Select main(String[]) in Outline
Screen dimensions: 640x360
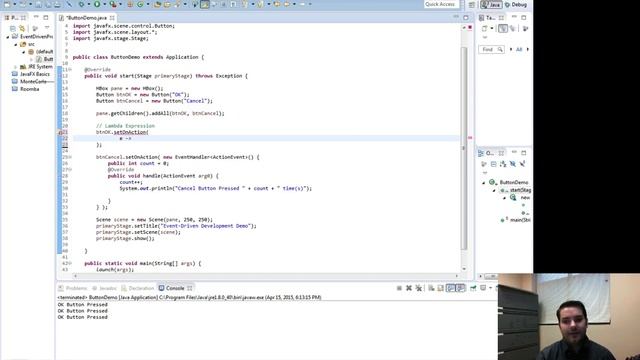click(x=516, y=220)
